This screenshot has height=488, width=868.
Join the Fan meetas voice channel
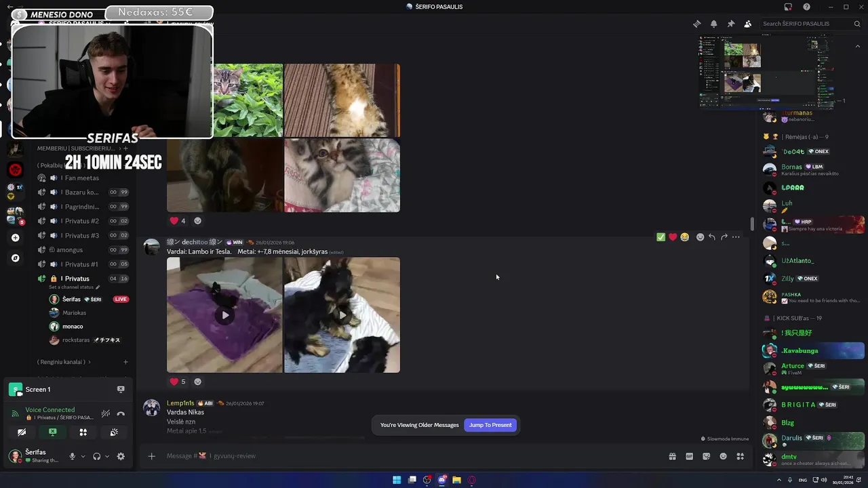click(83, 178)
